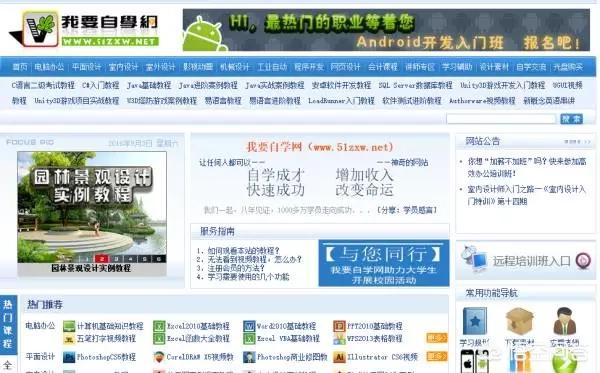Click the 五笔打字视频教程 icon

pos(69,339)
